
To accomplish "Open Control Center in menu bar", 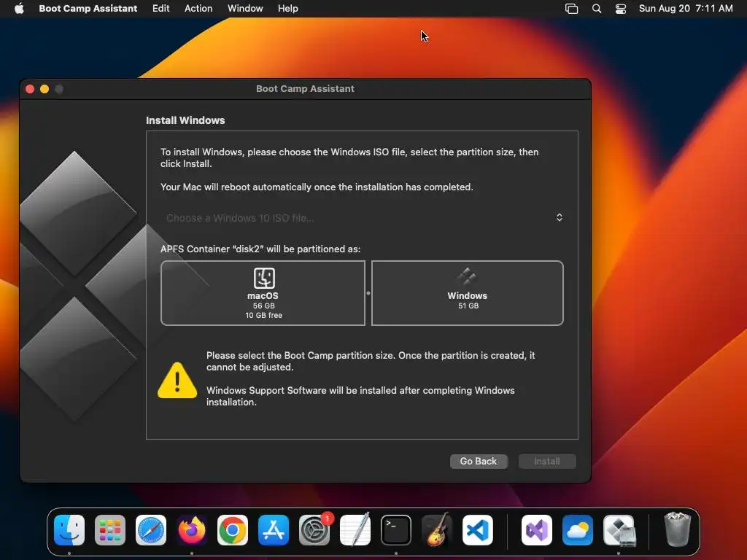I will point(621,9).
